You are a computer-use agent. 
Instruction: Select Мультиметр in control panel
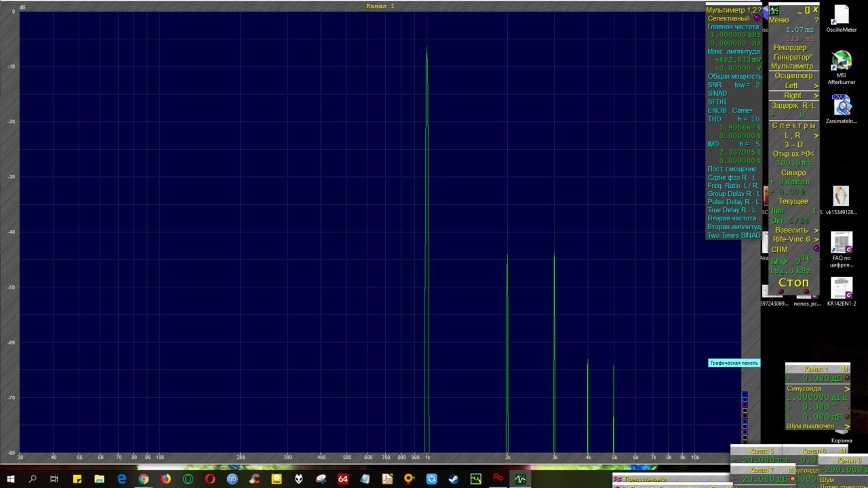tap(792, 66)
